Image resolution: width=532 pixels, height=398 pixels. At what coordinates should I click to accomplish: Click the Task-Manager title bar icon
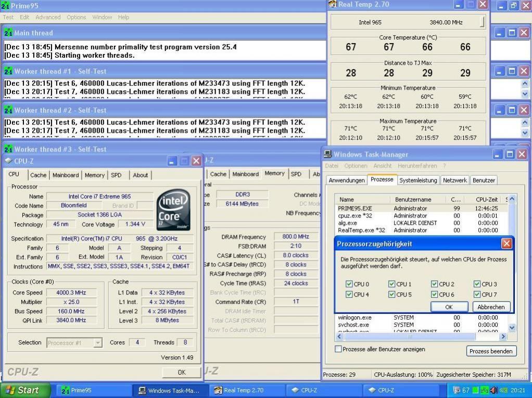[327, 154]
